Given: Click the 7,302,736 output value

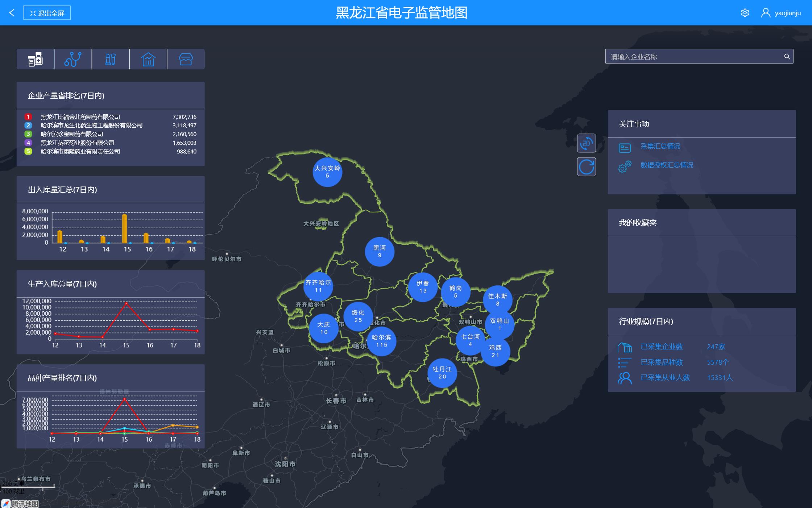Looking at the screenshot, I should 185,117.
